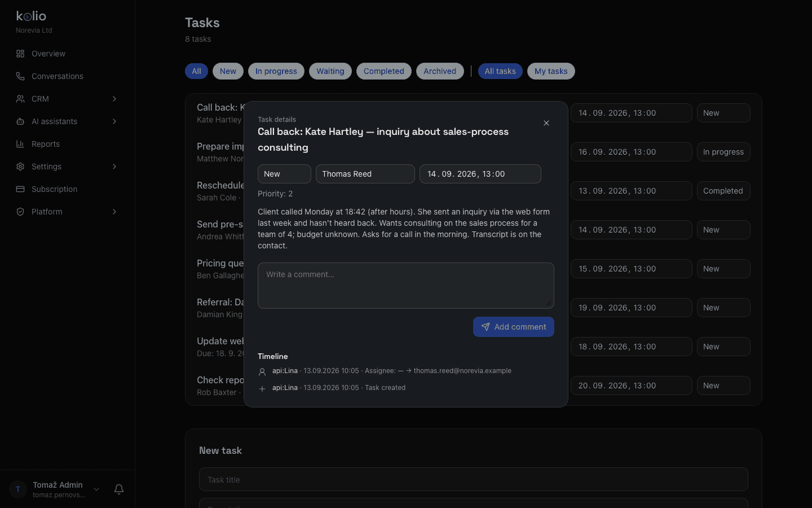The width and height of the screenshot is (812, 508).
Task: Open status dropdown for the 20.09.2026 task
Action: pos(723,386)
